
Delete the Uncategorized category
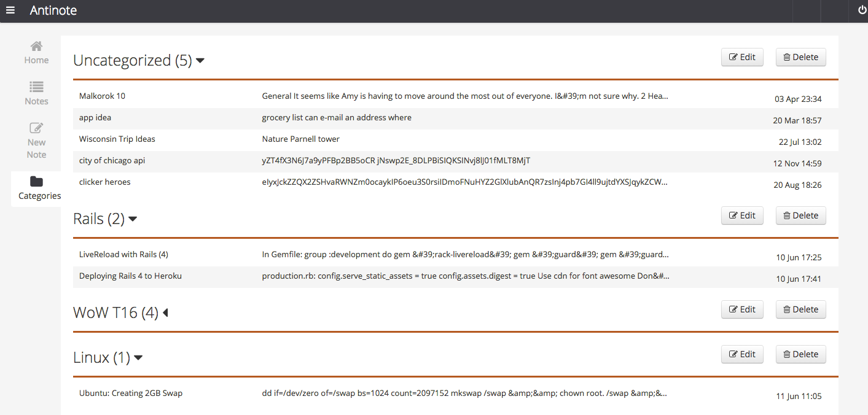click(801, 57)
